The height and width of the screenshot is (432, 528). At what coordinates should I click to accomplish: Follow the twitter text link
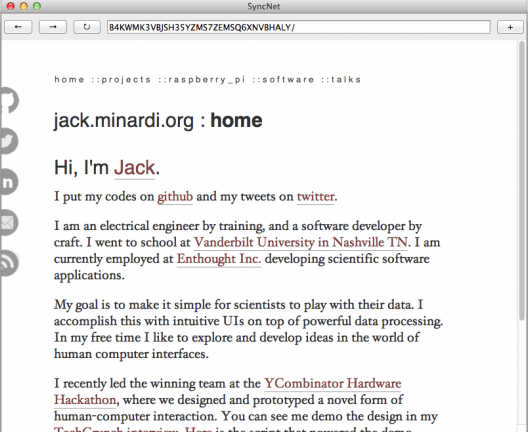(316, 196)
